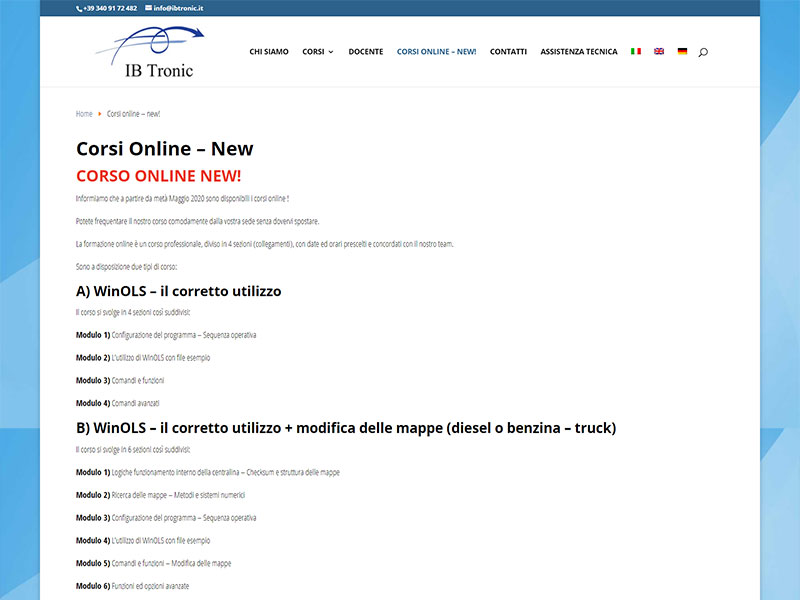Switch site language to Italian flag
This screenshot has width=800, height=600.
point(636,52)
